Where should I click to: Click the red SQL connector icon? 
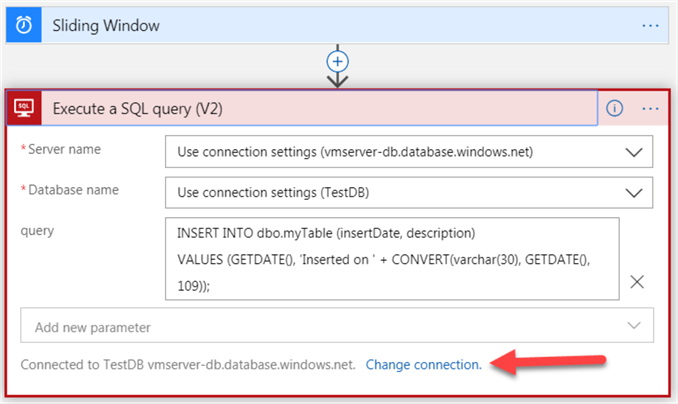pos(24,107)
